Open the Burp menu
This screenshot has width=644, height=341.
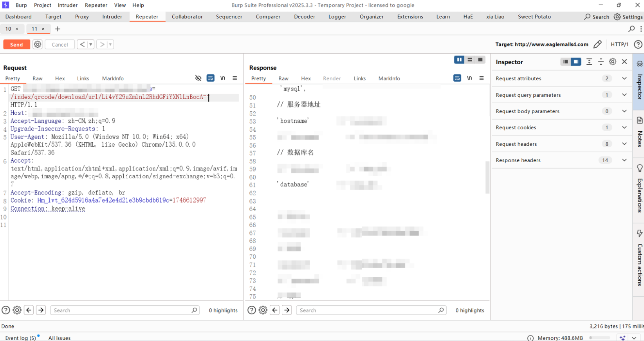(x=21, y=5)
